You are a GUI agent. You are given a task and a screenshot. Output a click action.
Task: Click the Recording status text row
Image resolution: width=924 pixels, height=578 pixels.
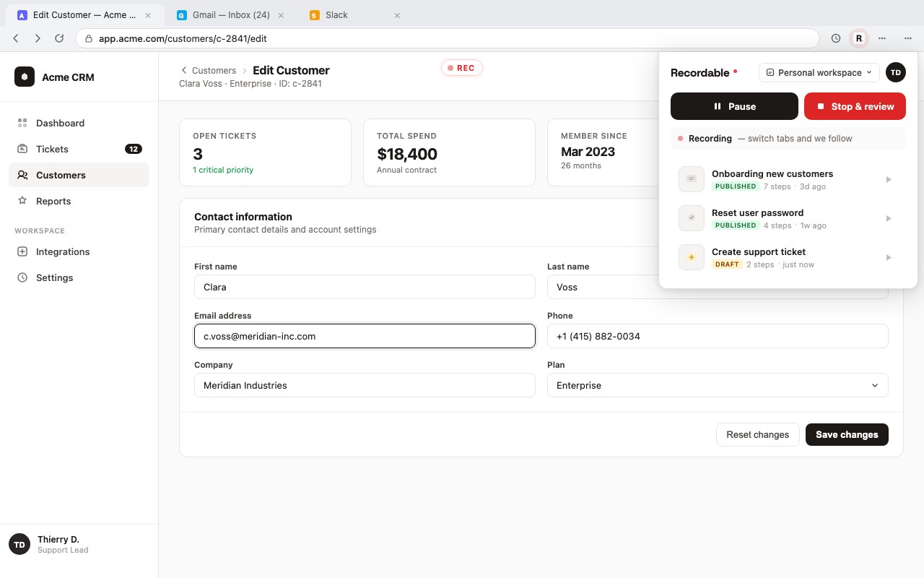pos(788,138)
